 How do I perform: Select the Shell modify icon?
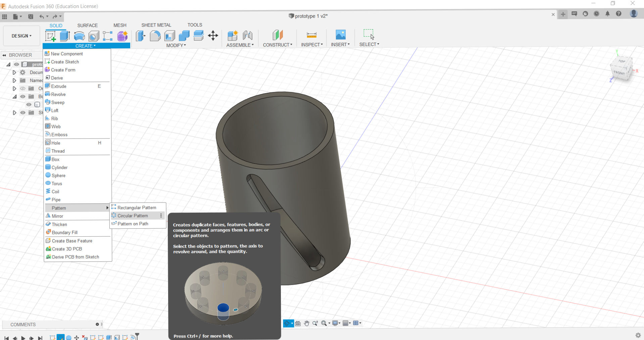pyautogui.click(x=170, y=36)
